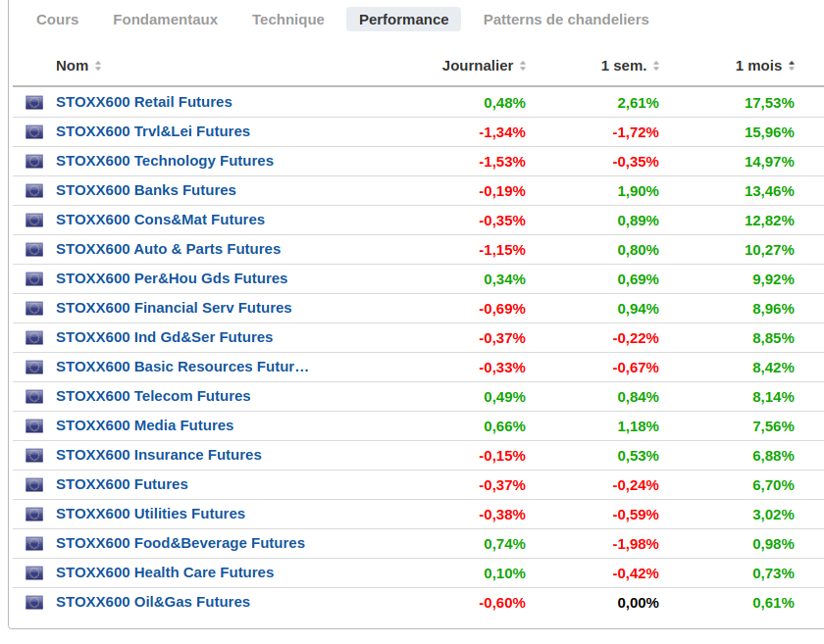Click the flag icon beside STOXX600 Banks Futures
The image size is (824, 644).
34,191
